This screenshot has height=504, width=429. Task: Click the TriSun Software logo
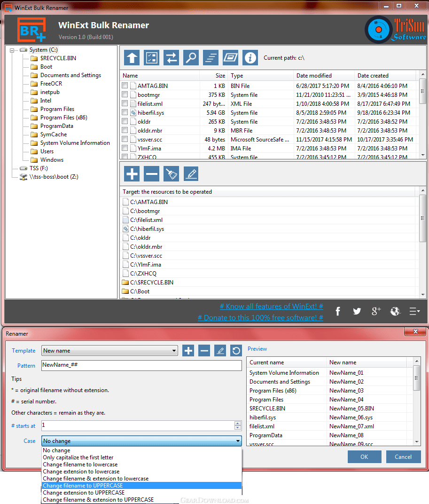click(x=396, y=30)
